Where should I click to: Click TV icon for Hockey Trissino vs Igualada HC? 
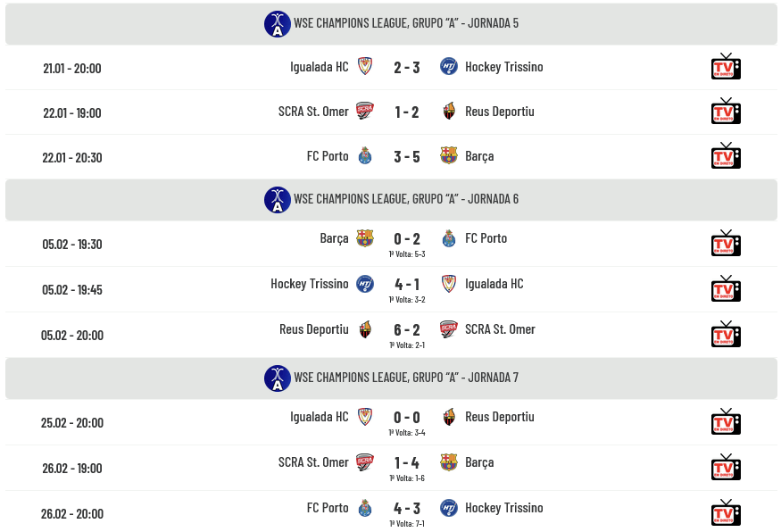[x=726, y=289]
